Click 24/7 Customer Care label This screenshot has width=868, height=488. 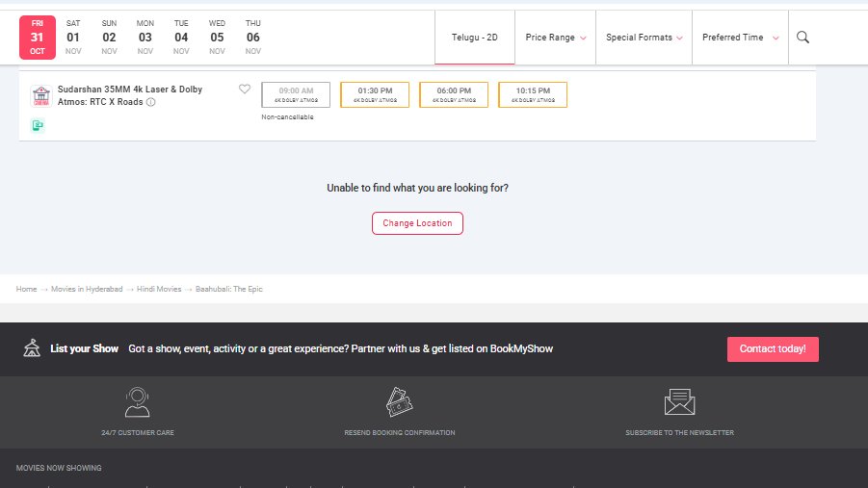coord(138,433)
